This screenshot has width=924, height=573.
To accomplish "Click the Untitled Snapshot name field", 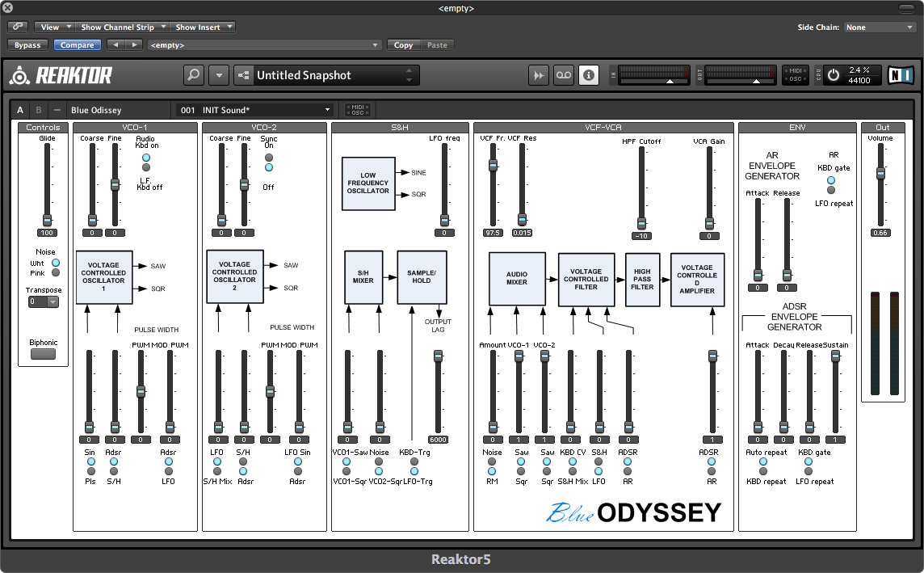I will (326, 75).
